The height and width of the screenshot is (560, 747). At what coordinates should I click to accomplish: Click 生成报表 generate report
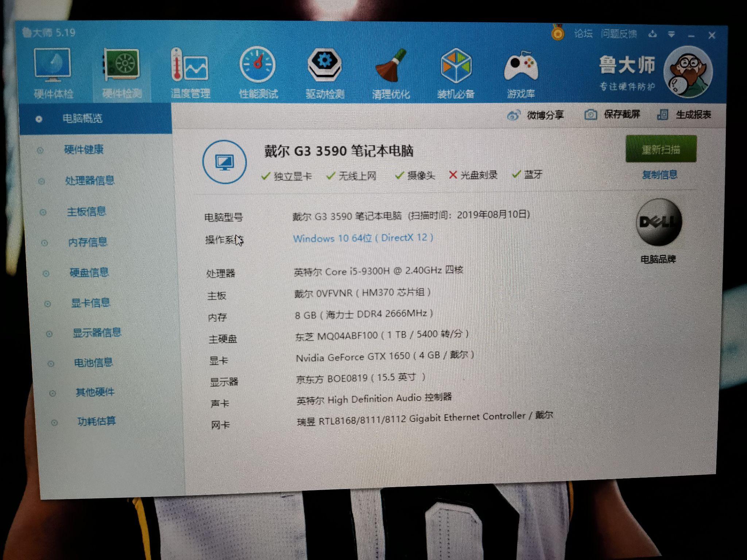tap(684, 115)
